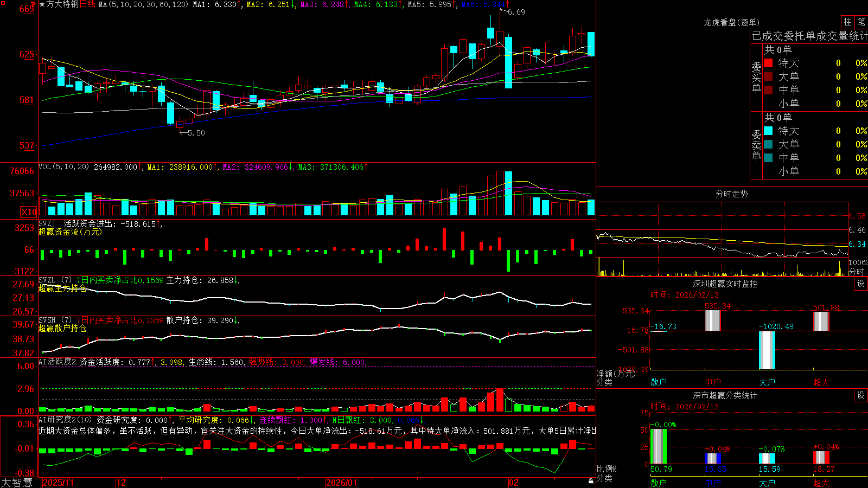The width and height of the screenshot is (868, 488).
Task: Click the 深市超赢分类统计 title
Action: [x=725, y=395]
